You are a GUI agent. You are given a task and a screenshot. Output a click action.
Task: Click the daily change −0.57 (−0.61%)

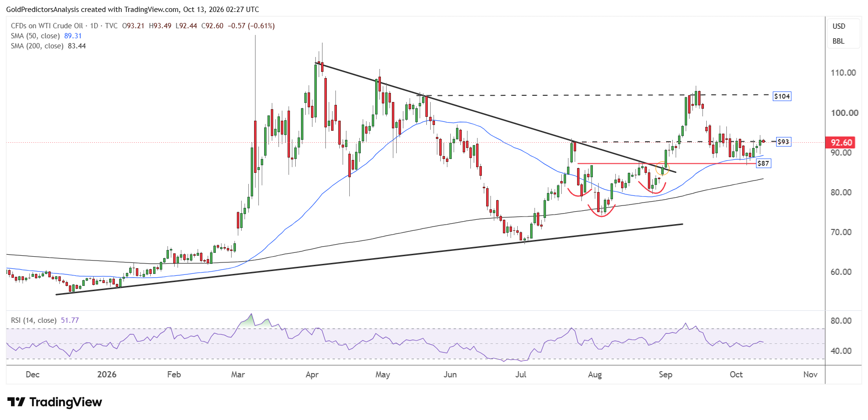pos(251,26)
